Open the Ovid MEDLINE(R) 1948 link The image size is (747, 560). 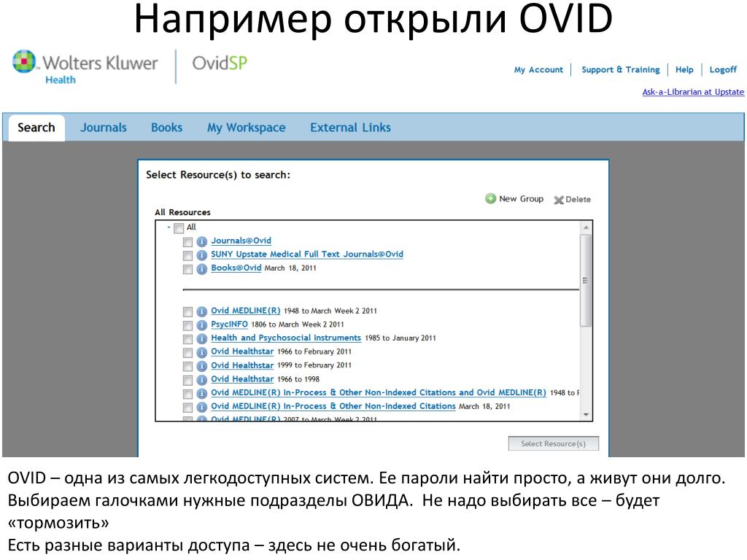[x=246, y=311]
